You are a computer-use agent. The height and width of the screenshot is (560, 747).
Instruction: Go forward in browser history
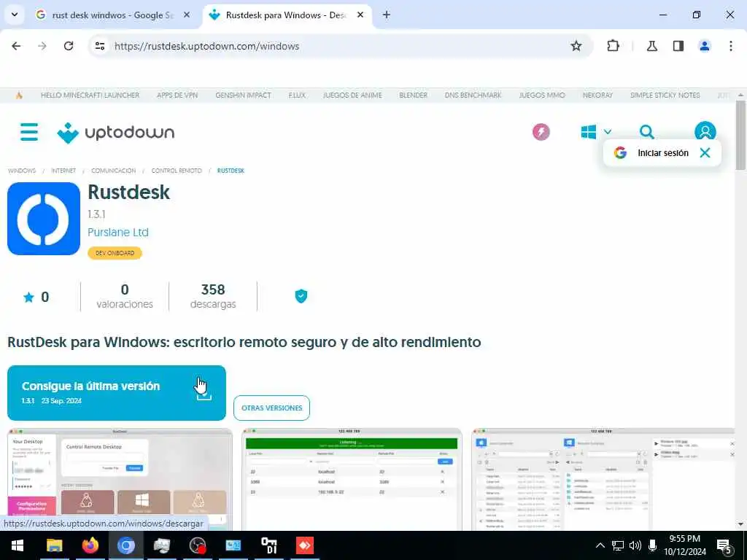point(42,46)
